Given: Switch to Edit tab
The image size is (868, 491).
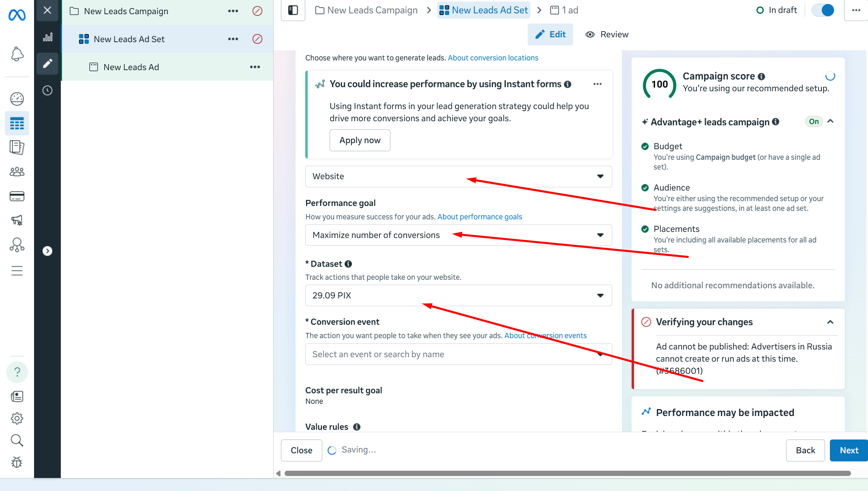Looking at the screenshot, I should coord(550,34).
